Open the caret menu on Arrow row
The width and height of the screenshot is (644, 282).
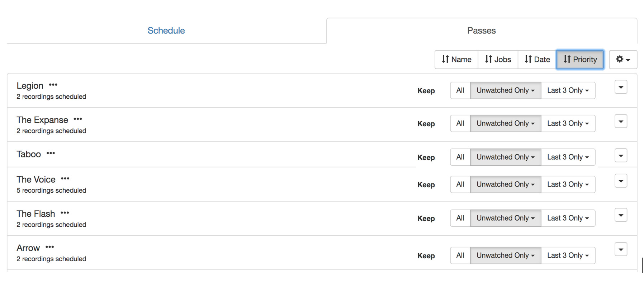(x=621, y=249)
